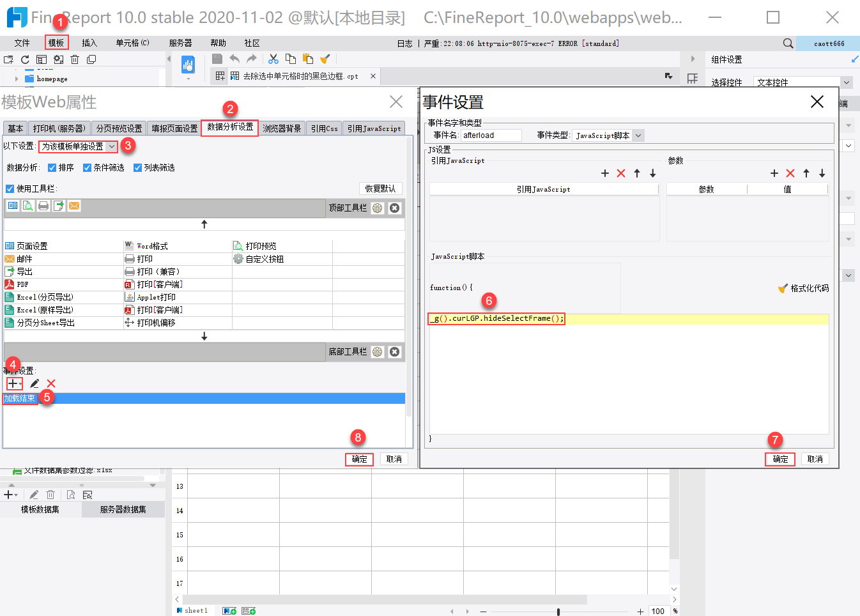Open the 服务器 menu
The image size is (860, 616).
coord(181,43)
